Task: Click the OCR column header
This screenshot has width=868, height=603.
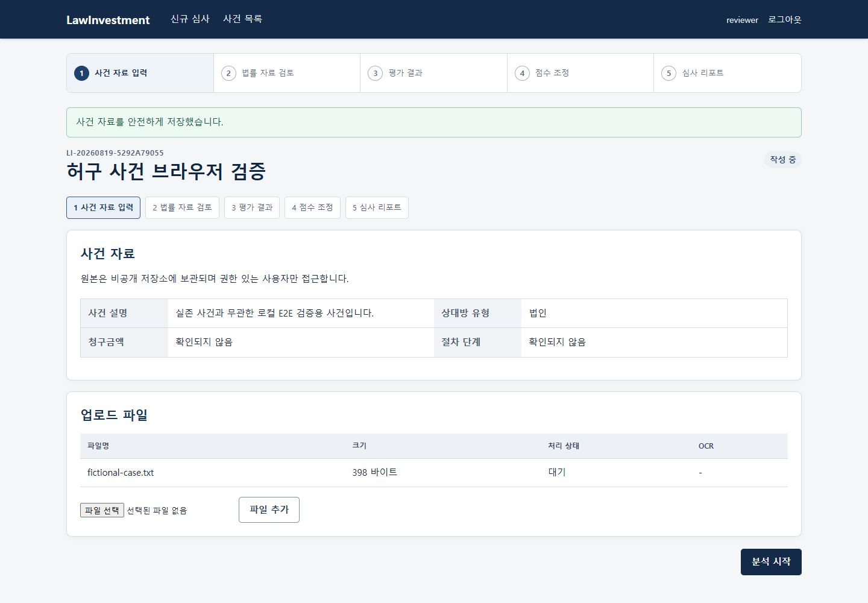Action: pyautogui.click(x=706, y=446)
